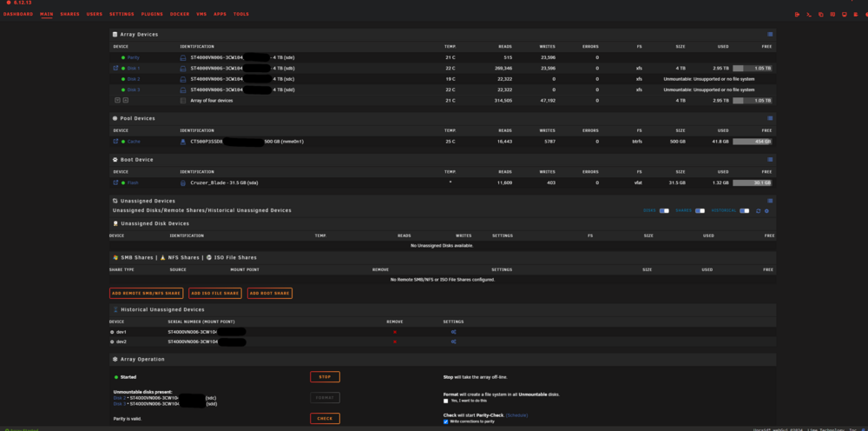Click the Parity green status indicator
This screenshot has width=868, height=431.
click(123, 57)
